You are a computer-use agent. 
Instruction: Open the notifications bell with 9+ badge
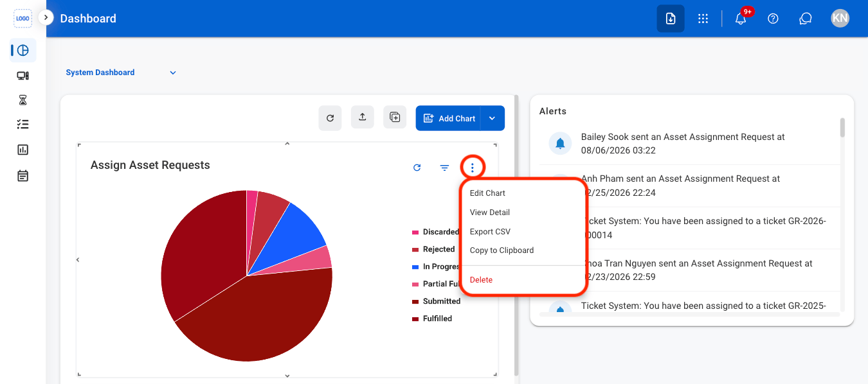[x=741, y=19]
